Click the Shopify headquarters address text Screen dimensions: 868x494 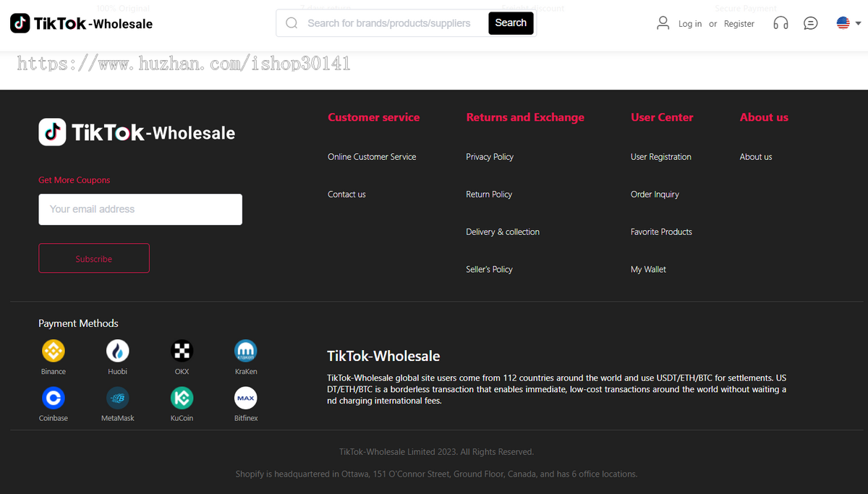[436, 474]
